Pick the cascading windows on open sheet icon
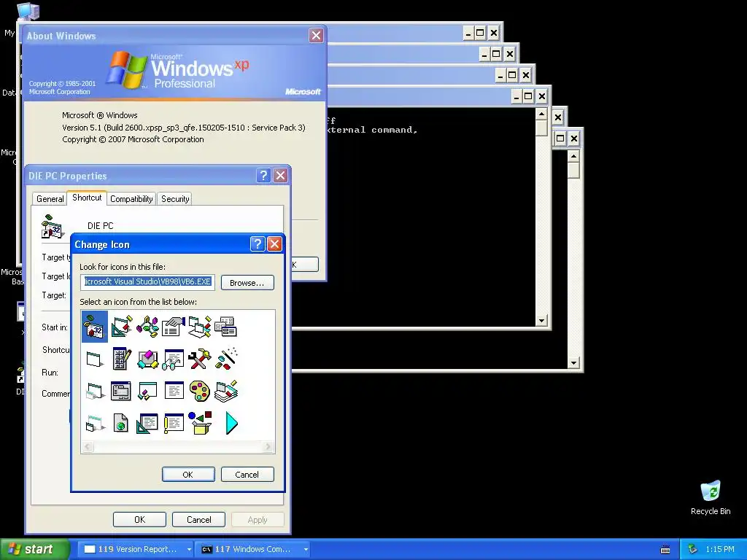 [200, 327]
